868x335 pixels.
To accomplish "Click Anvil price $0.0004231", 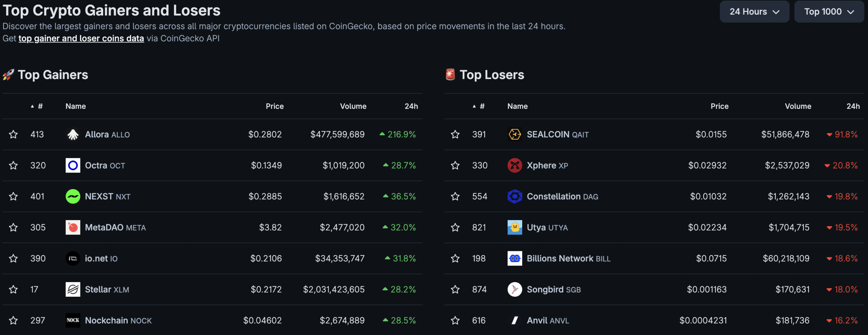I will click(x=703, y=320).
